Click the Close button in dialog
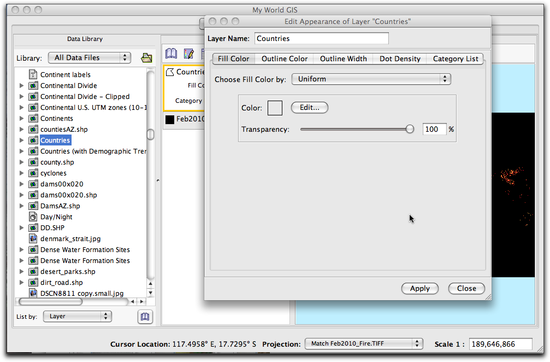Screen dimensions: 550x362 click(467, 289)
